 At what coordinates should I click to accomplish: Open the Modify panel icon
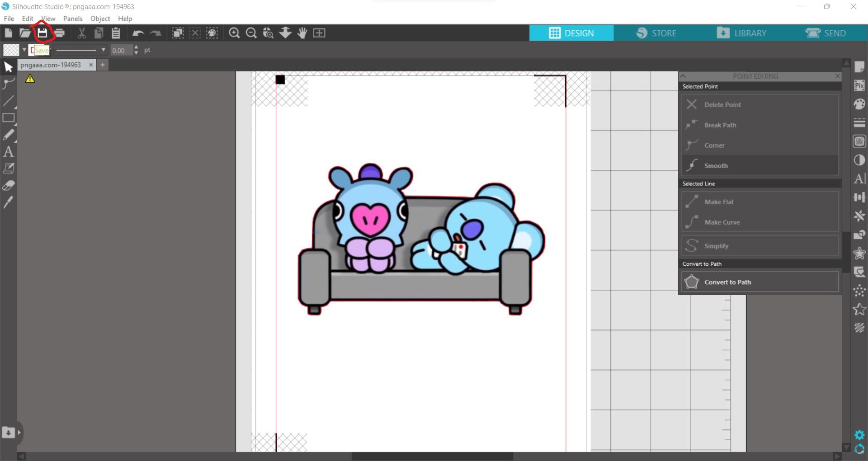click(x=859, y=235)
